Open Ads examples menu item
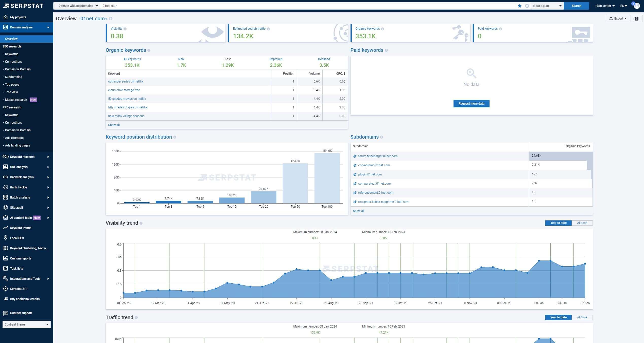This screenshot has width=644, height=343. coord(14,138)
